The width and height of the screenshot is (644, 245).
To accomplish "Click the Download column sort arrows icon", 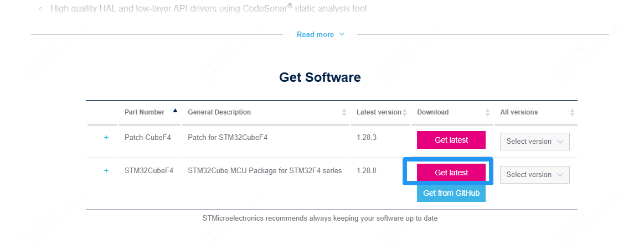I will point(487,112).
